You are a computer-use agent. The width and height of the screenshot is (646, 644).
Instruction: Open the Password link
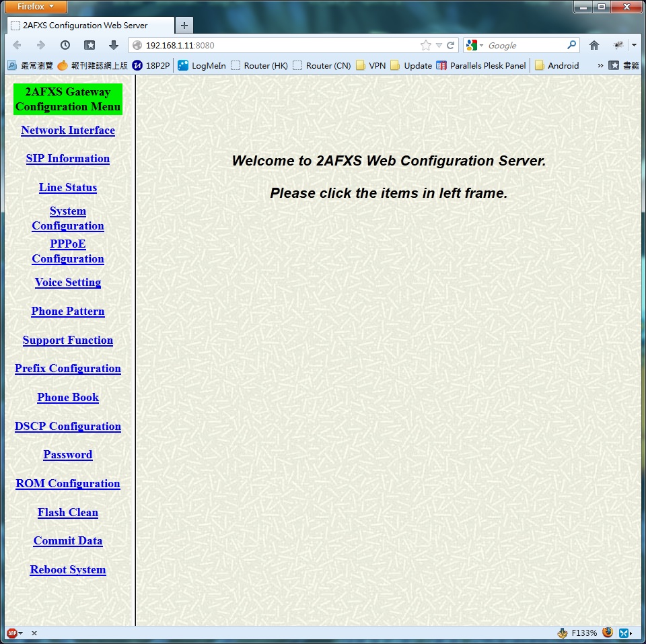pyautogui.click(x=68, y=454)
